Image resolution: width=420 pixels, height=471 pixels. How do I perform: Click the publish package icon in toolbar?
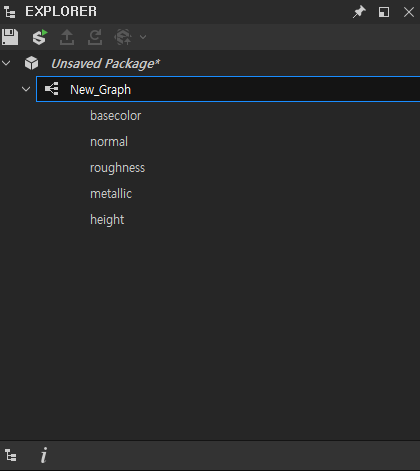point(123,37)
